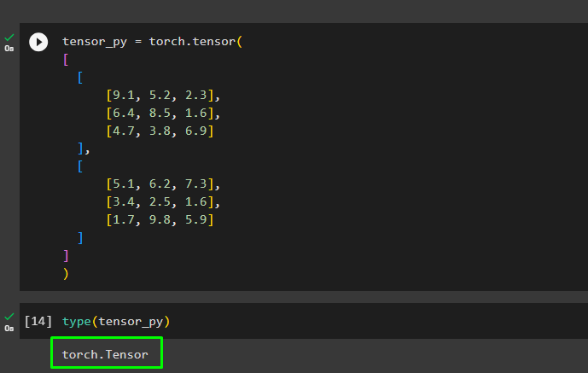Click the pink closing square bracket

(66, 256)
